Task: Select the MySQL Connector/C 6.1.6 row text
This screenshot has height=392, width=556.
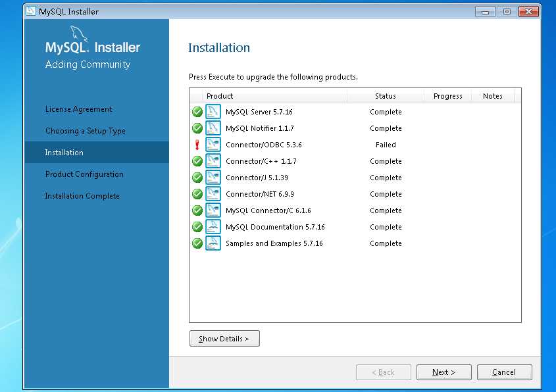Action: [x=268, y=210]
